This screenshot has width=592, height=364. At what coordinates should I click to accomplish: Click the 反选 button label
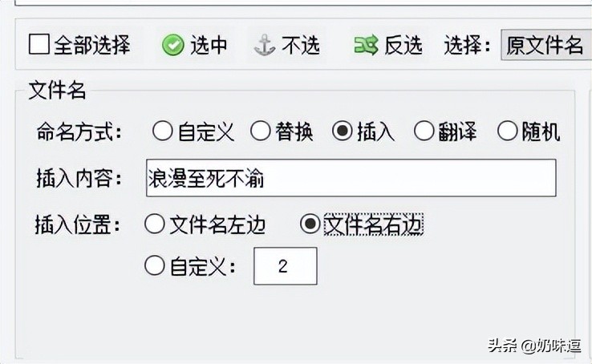tap(403, 45)
